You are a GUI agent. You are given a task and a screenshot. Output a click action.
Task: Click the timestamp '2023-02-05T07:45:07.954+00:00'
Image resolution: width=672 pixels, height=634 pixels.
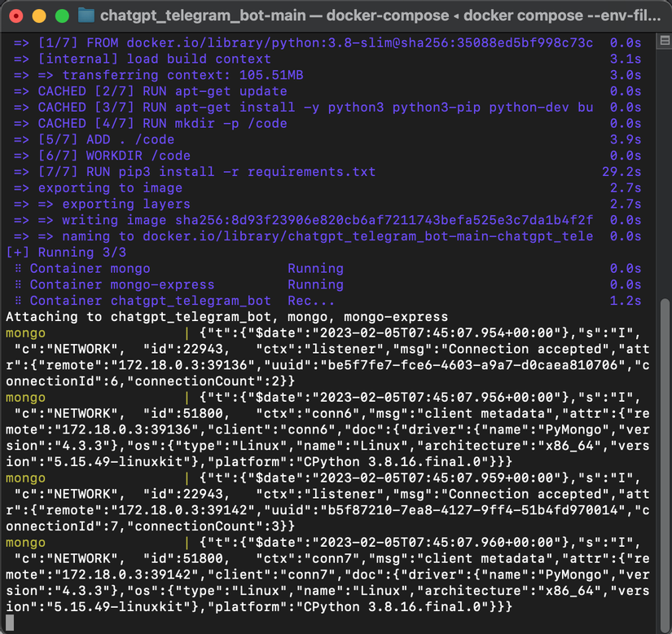pos(437,333)
